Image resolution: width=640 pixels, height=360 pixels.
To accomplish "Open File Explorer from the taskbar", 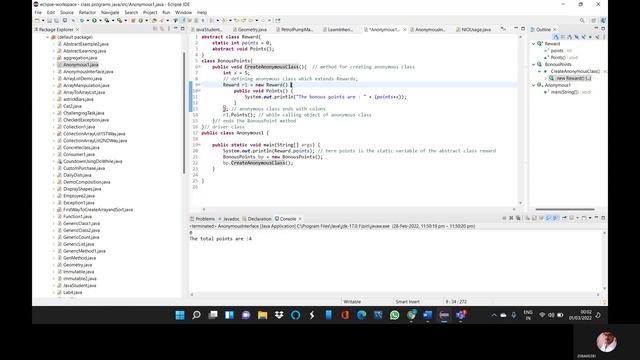I will 262,315.
